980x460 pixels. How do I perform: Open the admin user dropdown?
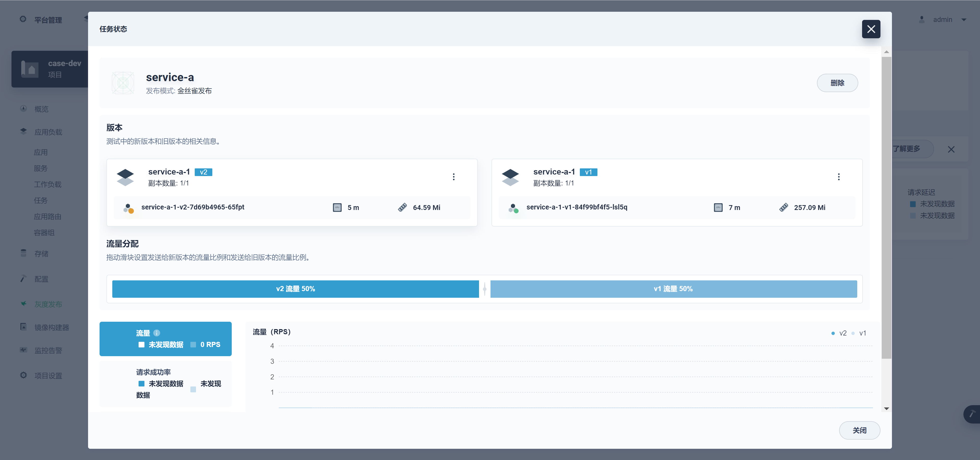coord(943,20)
